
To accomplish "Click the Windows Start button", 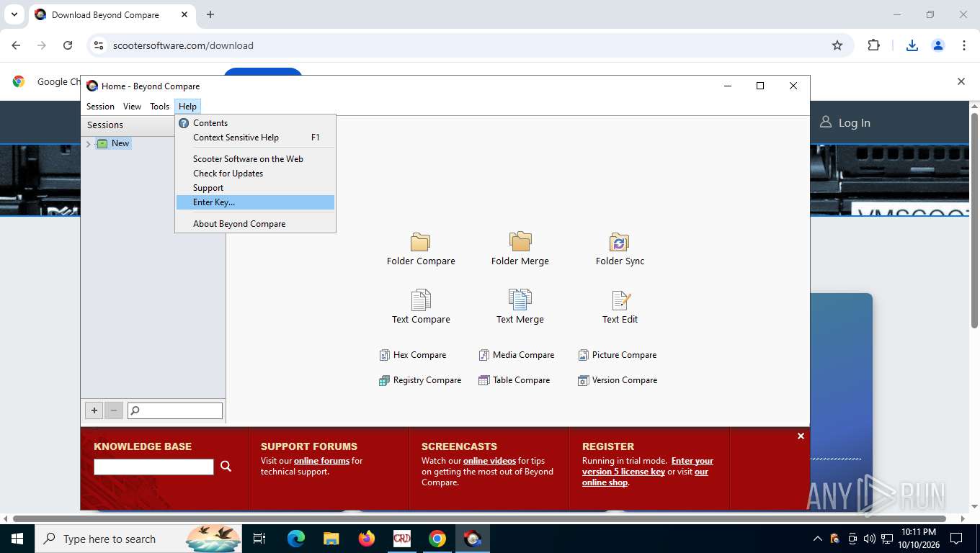I will point(17,539).
